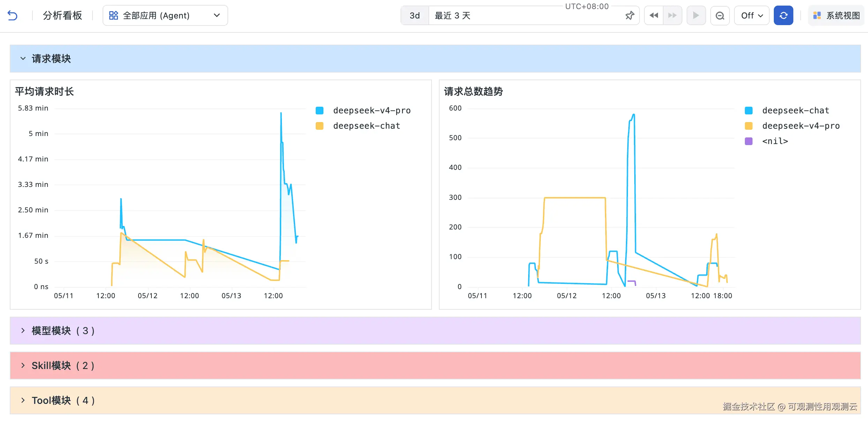Click the 600 y-axis label in 请求总数趋势
The width and height of the screenshot is (868, 422).
tap(455, 108)
